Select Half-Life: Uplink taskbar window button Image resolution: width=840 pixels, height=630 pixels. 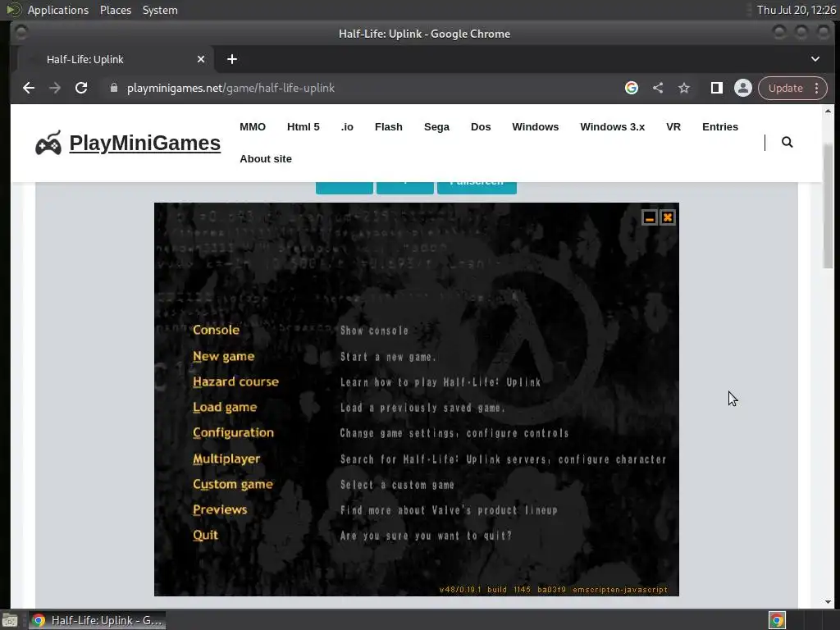pos(97,620)
